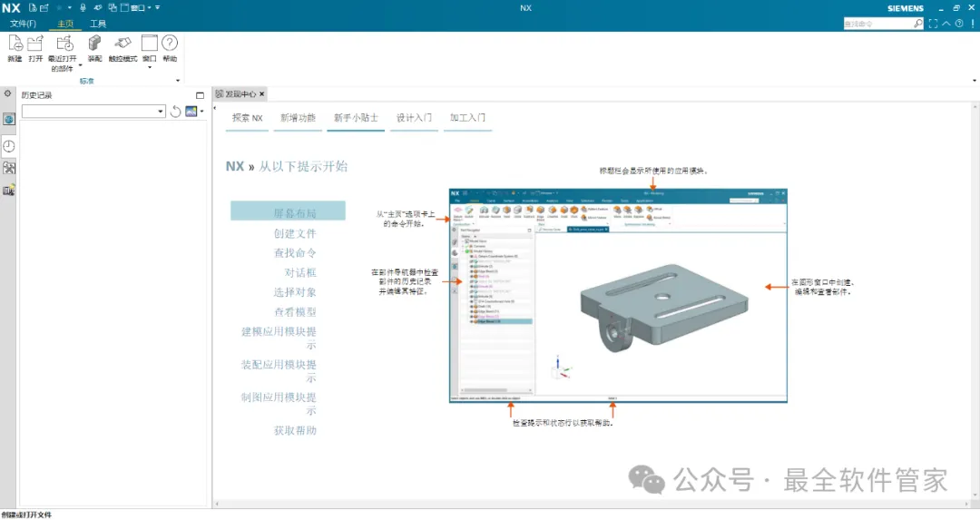The width and height of the screenshot is (980, 520).
Task: Close the 发现中心 tab
Action: point(262,94)
